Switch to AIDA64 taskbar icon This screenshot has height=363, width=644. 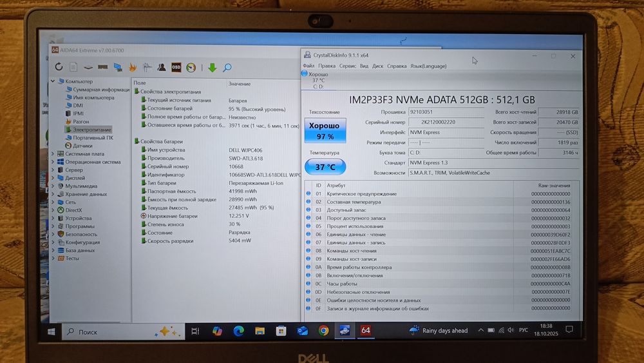[366, 330]
